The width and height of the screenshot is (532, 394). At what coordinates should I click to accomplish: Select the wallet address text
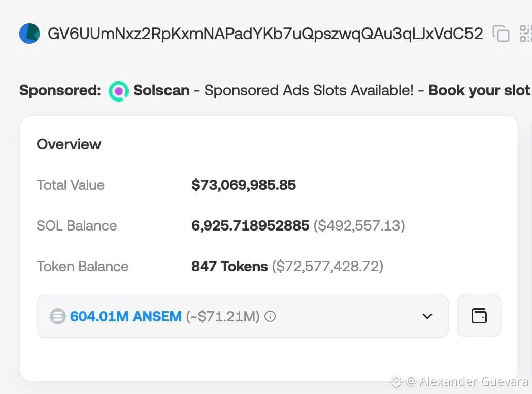(265, 34)
